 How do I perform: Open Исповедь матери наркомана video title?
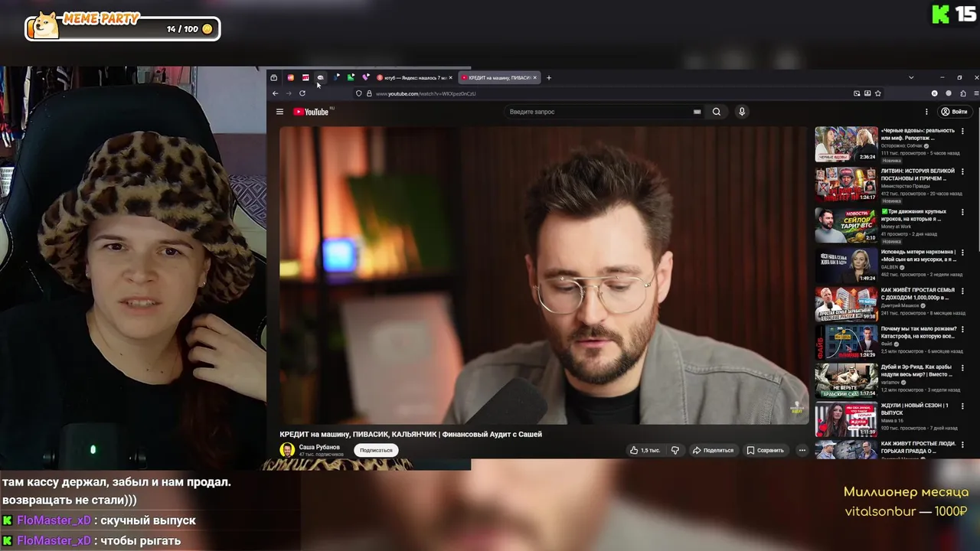[x=918, y=255]
